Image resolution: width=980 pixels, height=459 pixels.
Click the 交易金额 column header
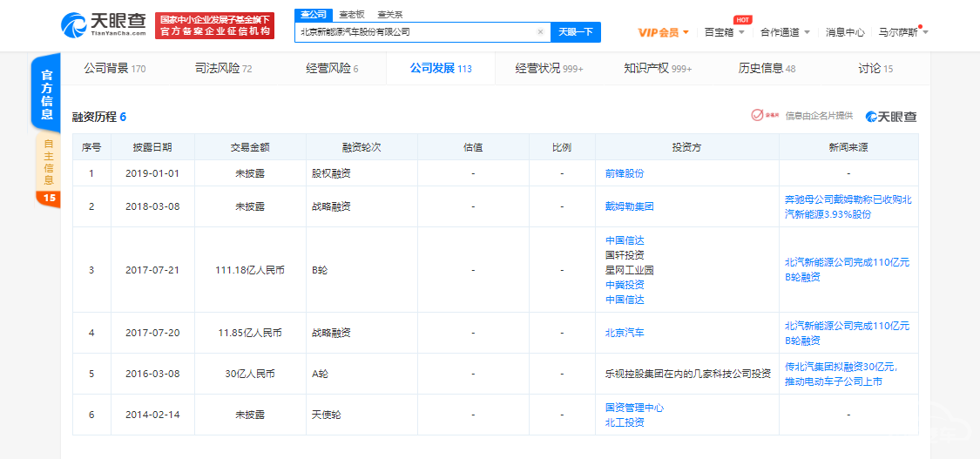point(250,147)
